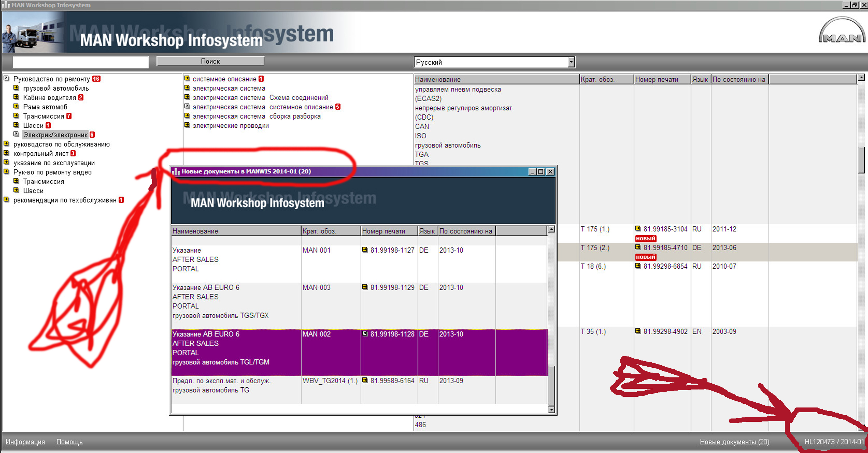Image resolution: width=868 pixels, height=453 pixels.
Task: Open the Русский language dropdown
Action: pos(571,62)
